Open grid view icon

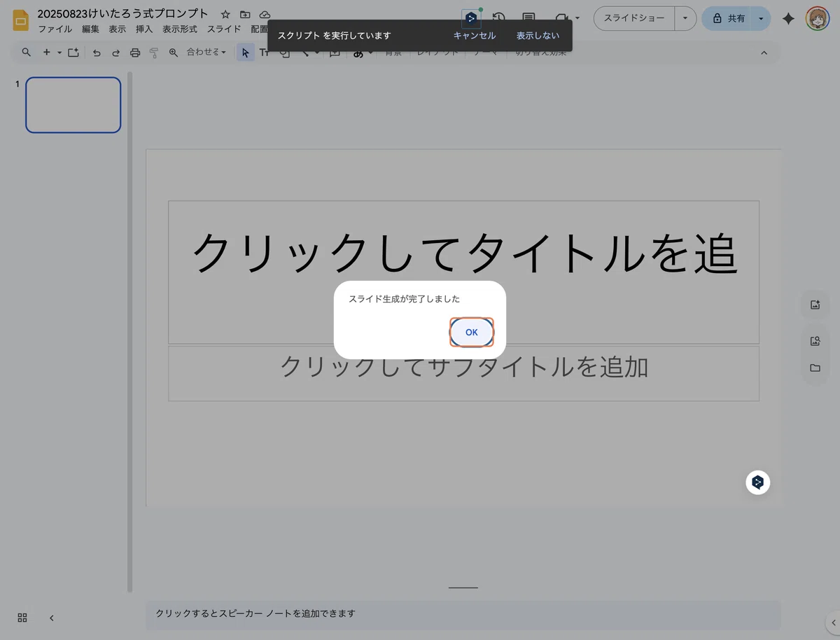tap(22, 618)
